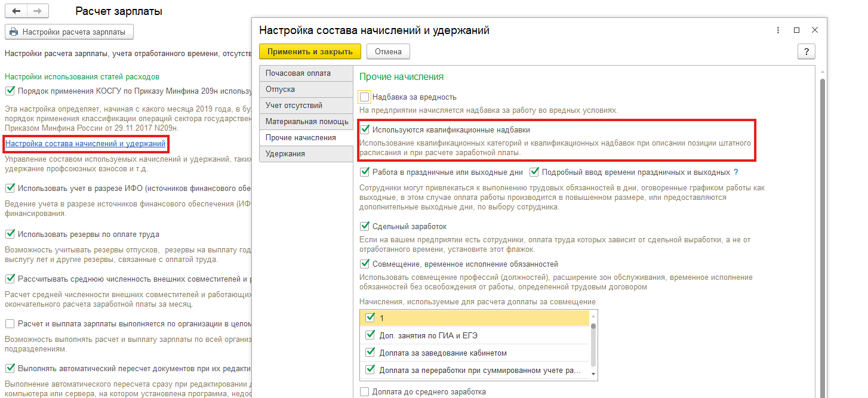
Task: Go back with the left arrow button
Action: pyautogui.click(x=16, y=11)
